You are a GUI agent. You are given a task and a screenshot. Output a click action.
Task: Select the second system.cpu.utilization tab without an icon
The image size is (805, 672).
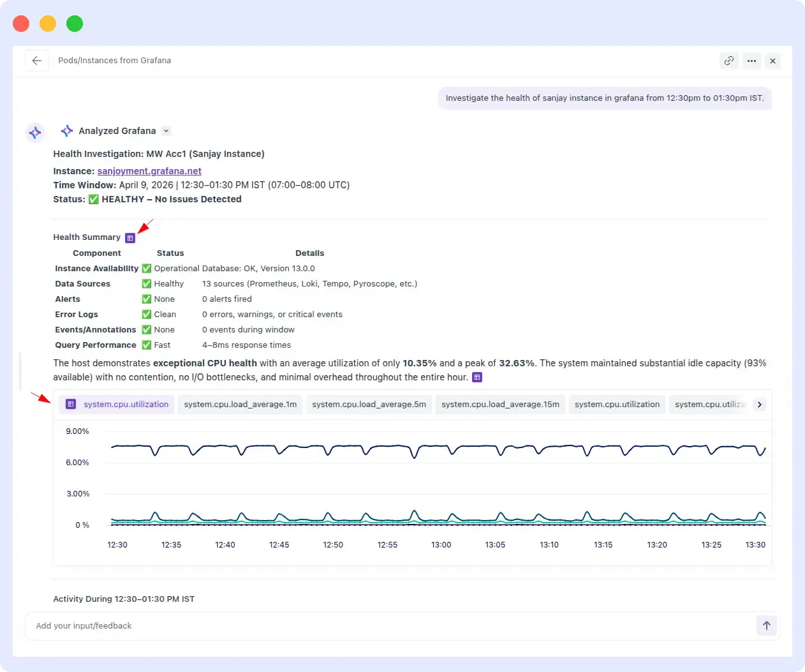click(x=617, y=405)
